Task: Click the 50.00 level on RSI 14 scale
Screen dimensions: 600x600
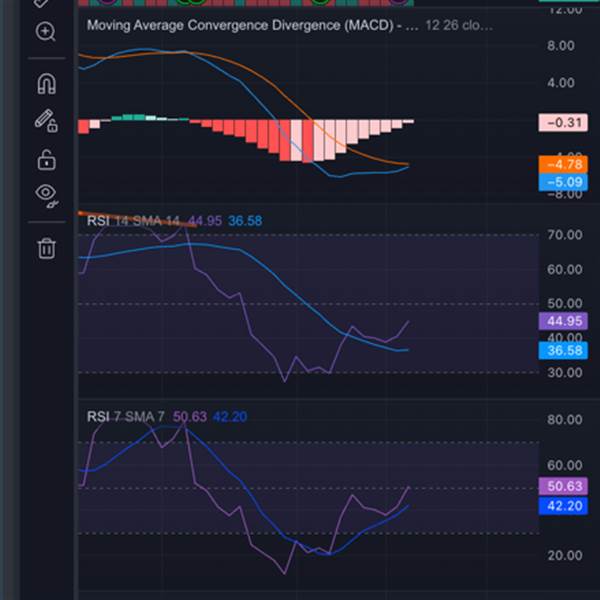Action: (565, 304)
